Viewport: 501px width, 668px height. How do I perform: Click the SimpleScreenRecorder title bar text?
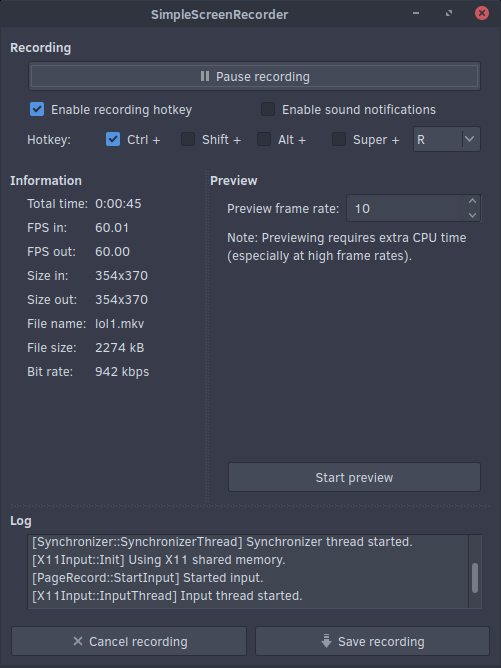219,14
